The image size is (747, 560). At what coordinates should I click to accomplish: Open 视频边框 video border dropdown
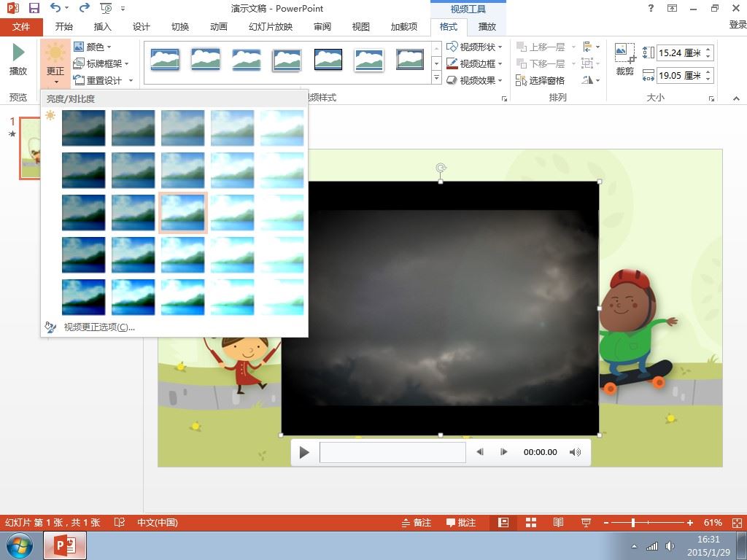(x=474, y=63)
